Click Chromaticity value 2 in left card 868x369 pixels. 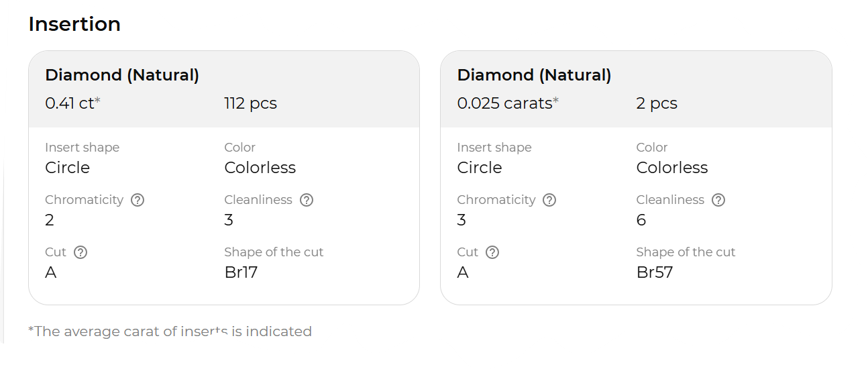[x=50, y=220]
